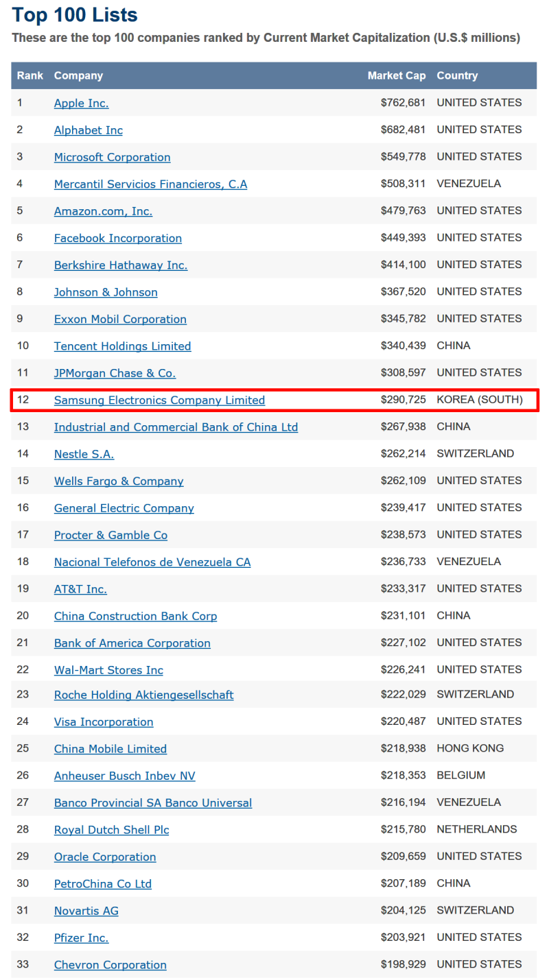Click Samsung Electronics Company Limited link
Image resolution: width=549 pixels, height=980 pixels.
[159, 401]
